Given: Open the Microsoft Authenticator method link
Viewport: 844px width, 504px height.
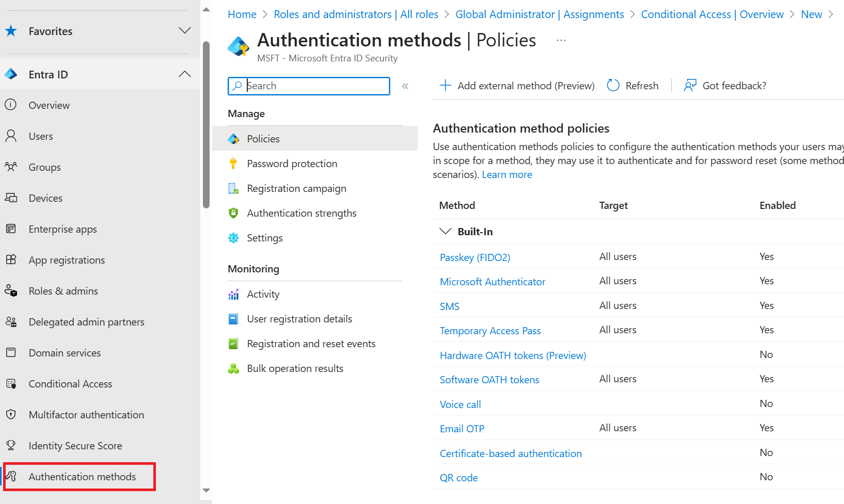Looking at the screenshot, I should [x=492, y=282].
